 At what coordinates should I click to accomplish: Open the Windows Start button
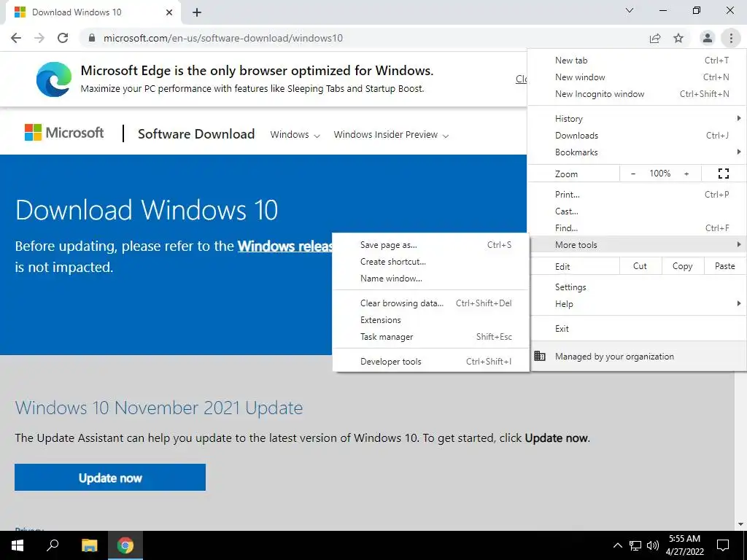18,545
